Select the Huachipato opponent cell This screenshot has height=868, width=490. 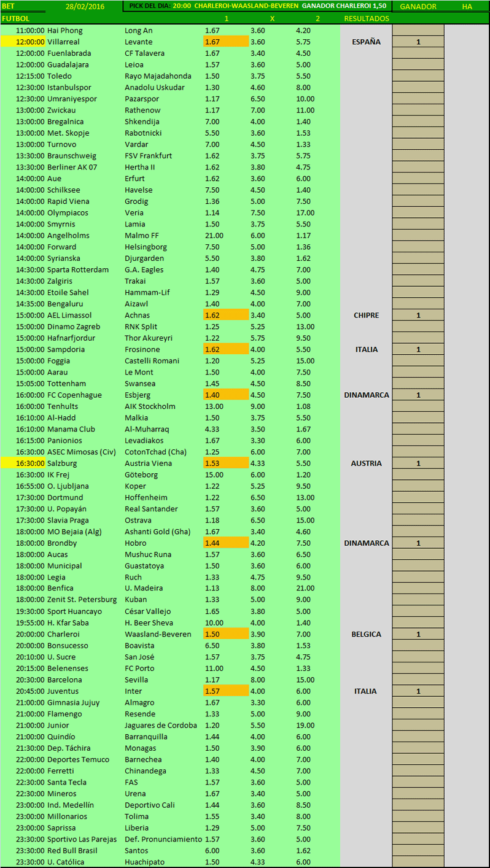(145, 862)
